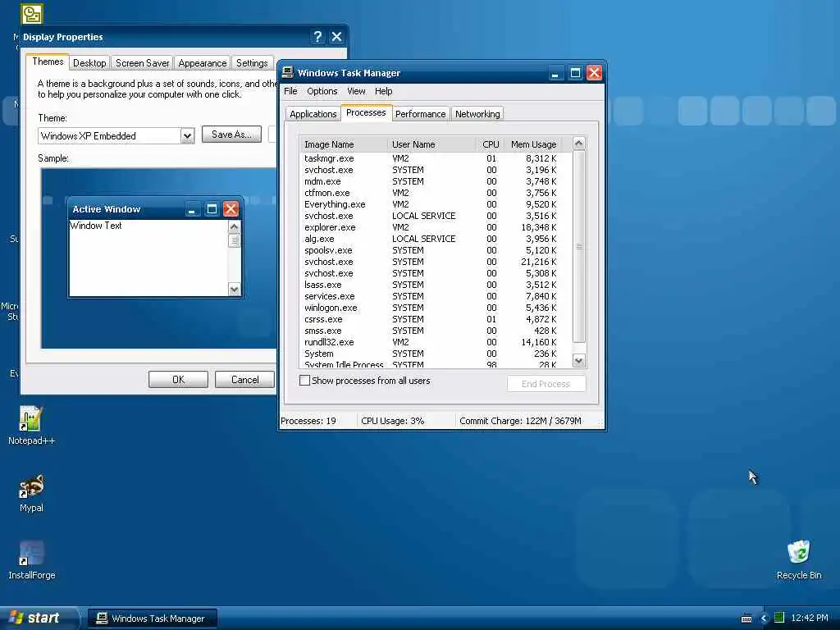Switch to the Networking tab
The width and height of the screenshot is (840, 630).
coord(477,114)
